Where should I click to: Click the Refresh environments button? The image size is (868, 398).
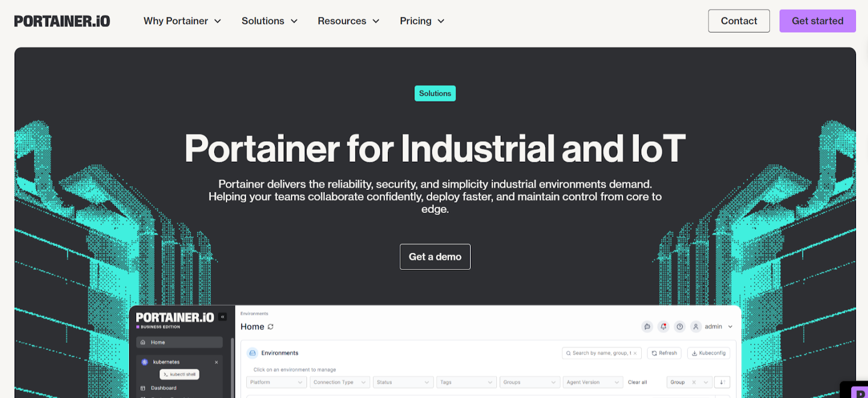664,353
